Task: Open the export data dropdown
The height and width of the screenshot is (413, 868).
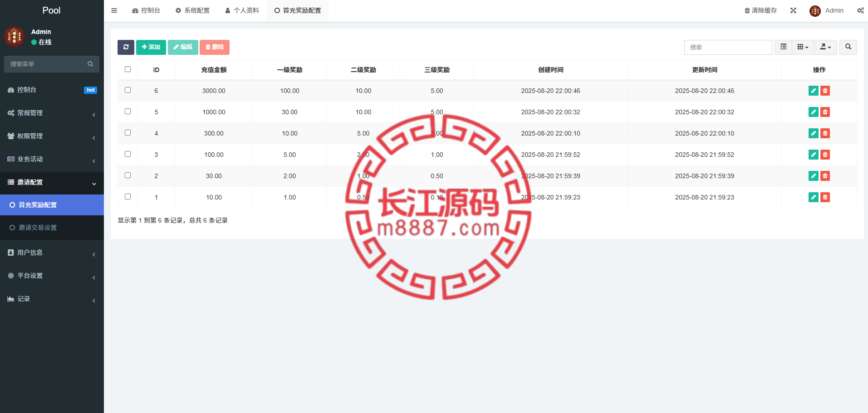Action: (x=826, y=47)
